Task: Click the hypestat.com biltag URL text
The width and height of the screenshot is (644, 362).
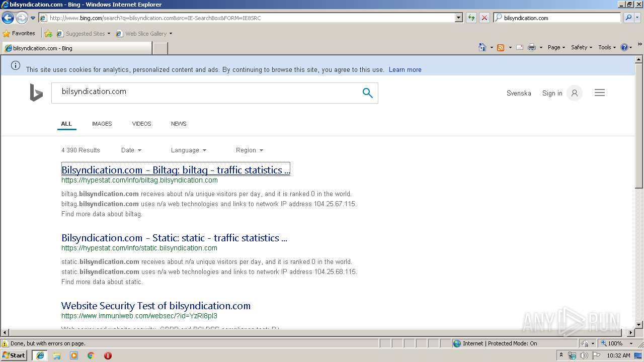Action: (139, 180)
